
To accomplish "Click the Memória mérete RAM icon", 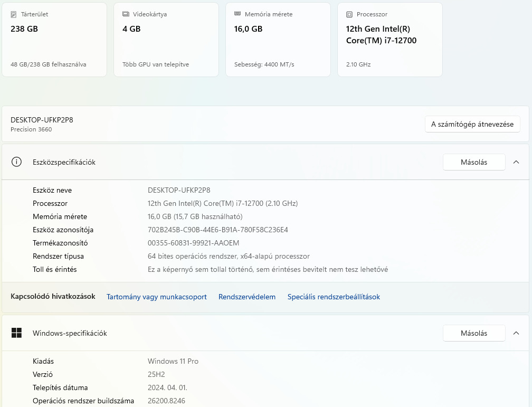I will (x=237, y=14).
